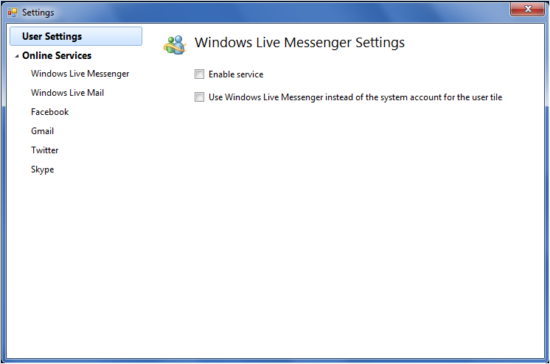Toggle Use Windows Live Messenger for user tile
This screenshot has width=550, height=364.
pos(199,97)
